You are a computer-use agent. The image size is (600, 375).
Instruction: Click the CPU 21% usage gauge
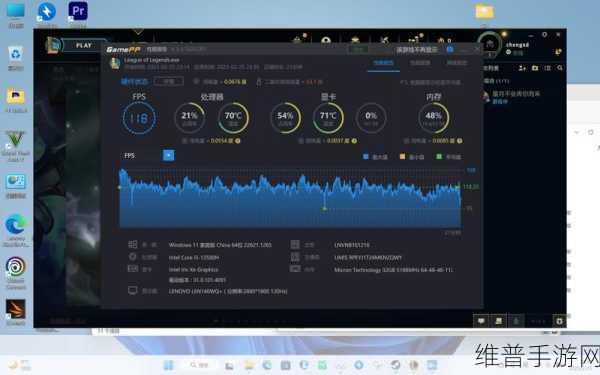tap(189, 117)
